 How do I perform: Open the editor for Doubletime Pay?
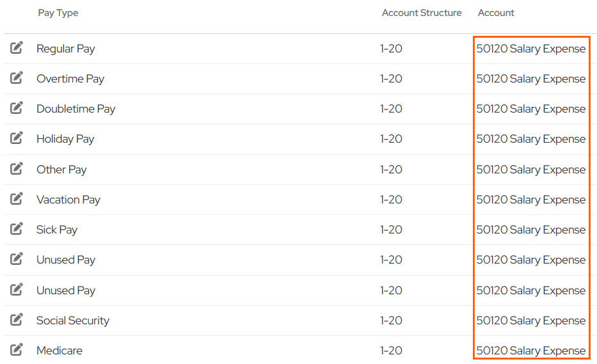[17, 108]
